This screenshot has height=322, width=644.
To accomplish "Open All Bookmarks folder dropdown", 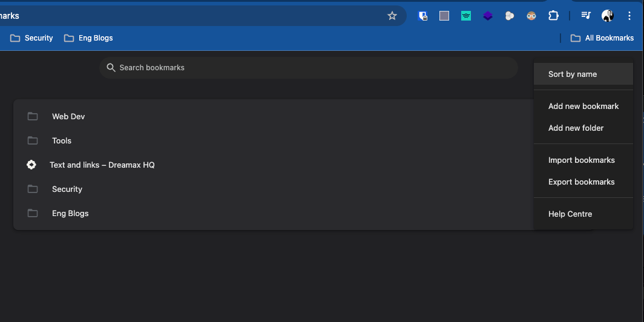I will coord(602,38).
